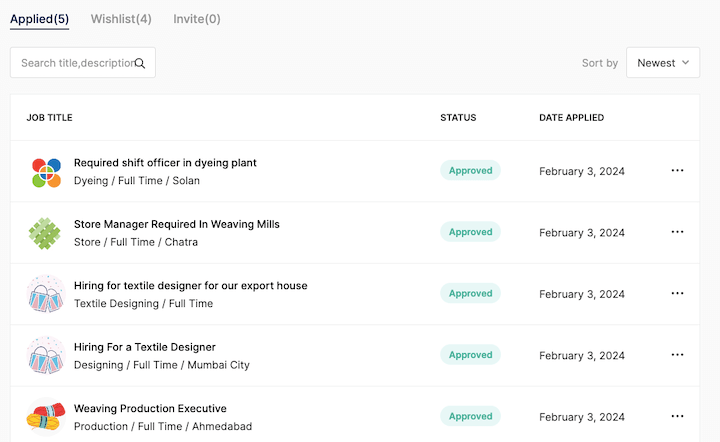Click the bags logo of export house job
This screenshot has height=442, width=720.
coord(45,294)
